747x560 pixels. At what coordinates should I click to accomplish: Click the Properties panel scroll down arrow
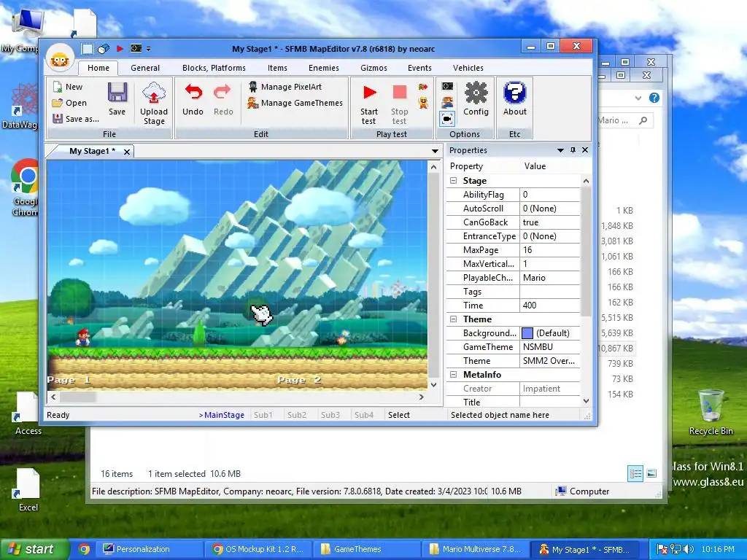point(586,401)
